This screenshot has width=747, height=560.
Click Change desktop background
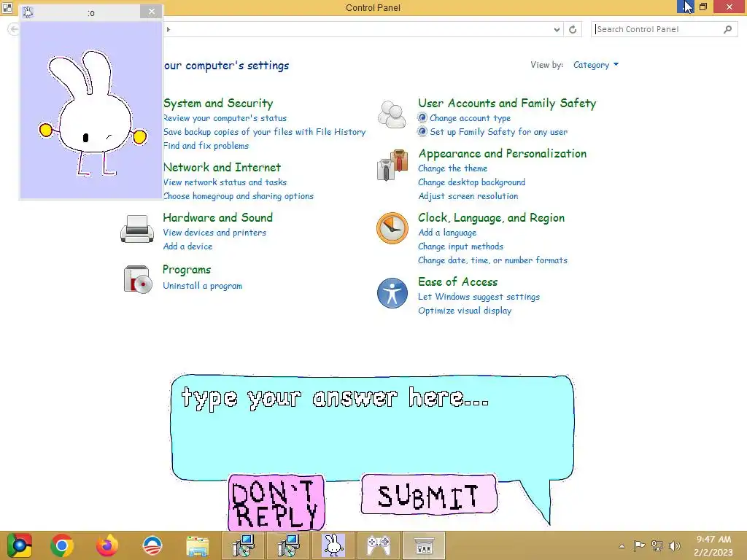click(472, 182)
